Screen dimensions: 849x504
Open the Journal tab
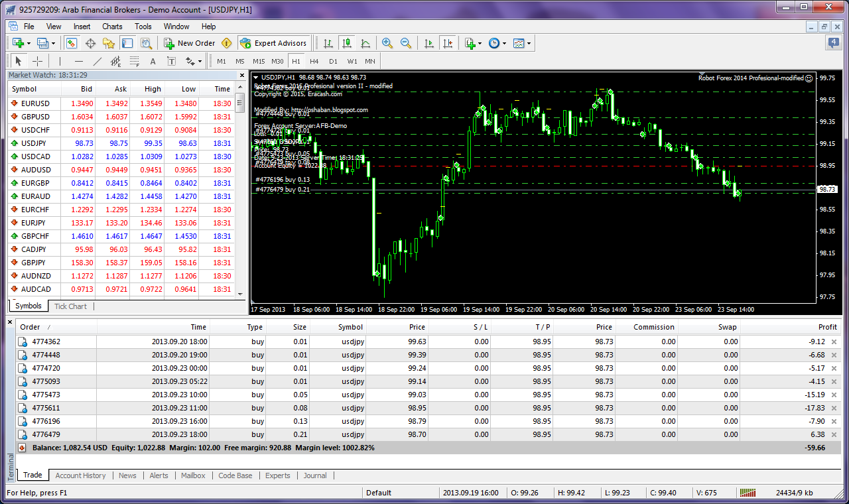point(315,475)
